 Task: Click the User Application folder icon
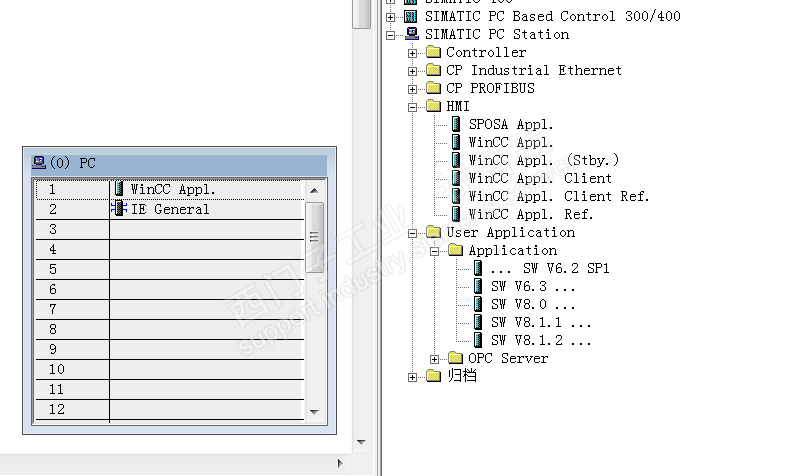434,232
